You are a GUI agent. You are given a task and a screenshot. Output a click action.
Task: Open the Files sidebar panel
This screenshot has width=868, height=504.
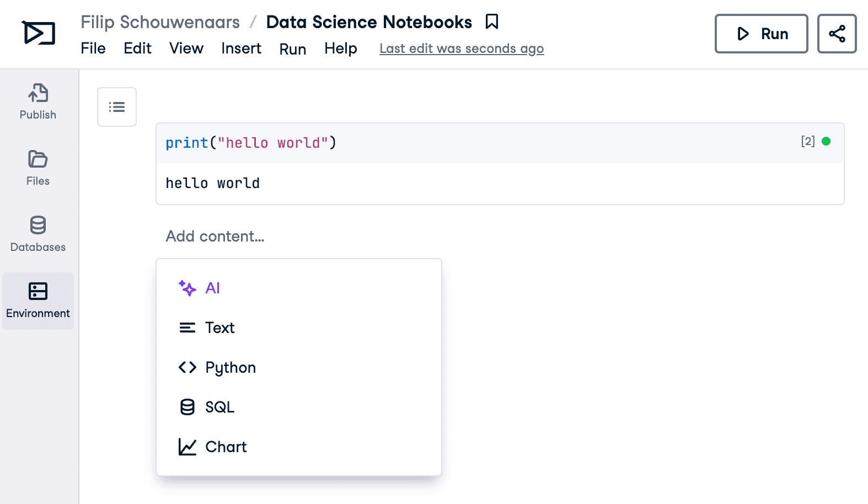[38, 168]
